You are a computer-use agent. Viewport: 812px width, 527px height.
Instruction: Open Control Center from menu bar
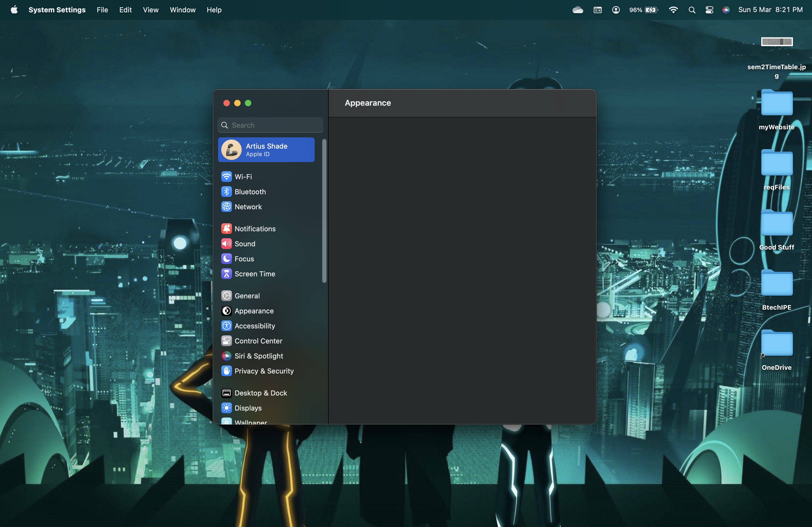click(x=709, y=10)
